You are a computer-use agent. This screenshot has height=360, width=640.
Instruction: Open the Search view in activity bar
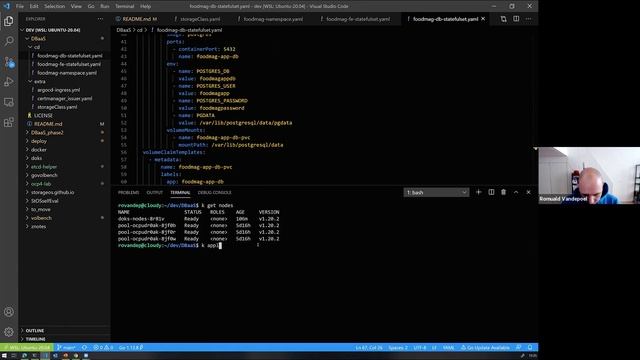click(9, 41)
